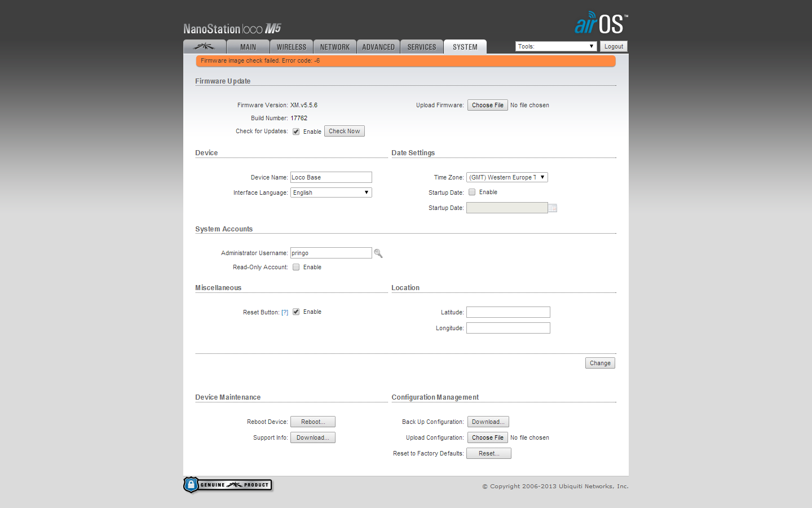
Task: Choose File for Upload Configuration
Action: (488, 437)
